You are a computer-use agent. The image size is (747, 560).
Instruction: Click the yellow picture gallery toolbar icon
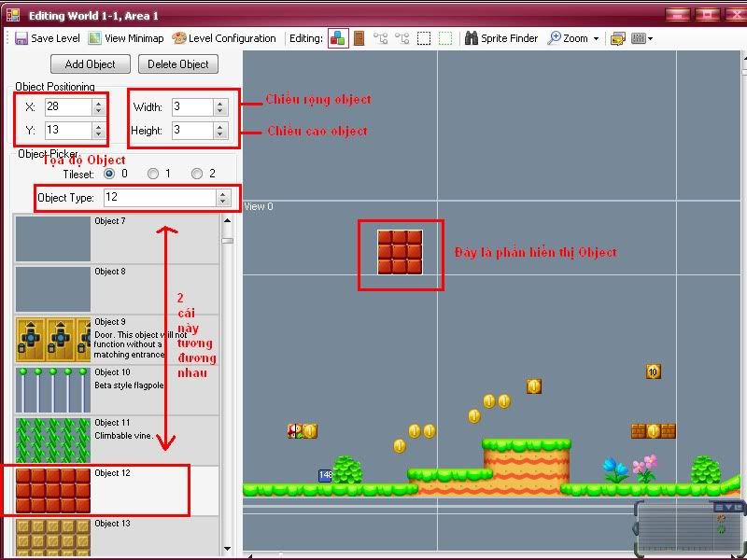pyautogui.click(x=617, y=38)
